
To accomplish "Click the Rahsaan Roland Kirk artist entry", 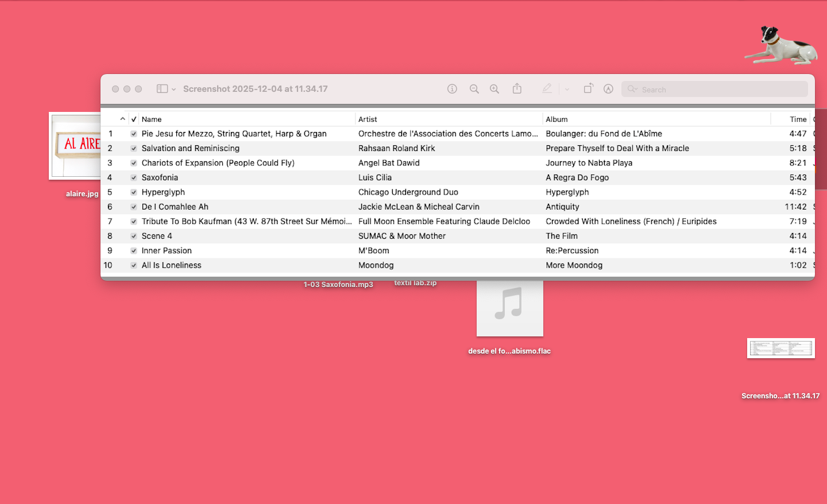I will (x=396, y=148).
